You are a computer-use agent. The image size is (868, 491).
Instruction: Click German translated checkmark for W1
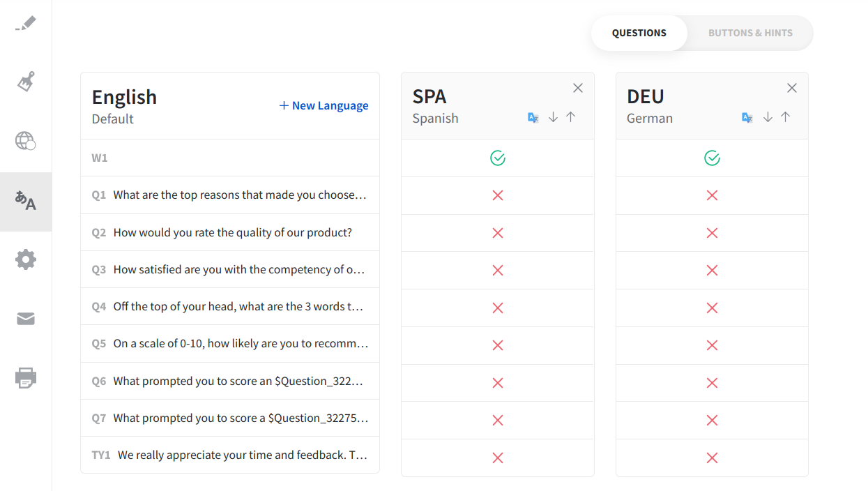tap(712, 158)
